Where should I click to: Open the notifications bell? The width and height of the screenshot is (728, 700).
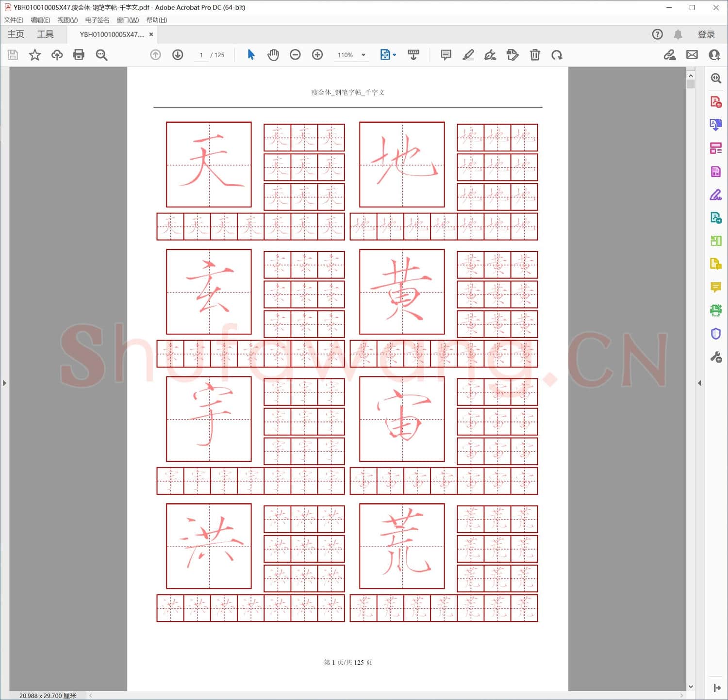[678, 34]
